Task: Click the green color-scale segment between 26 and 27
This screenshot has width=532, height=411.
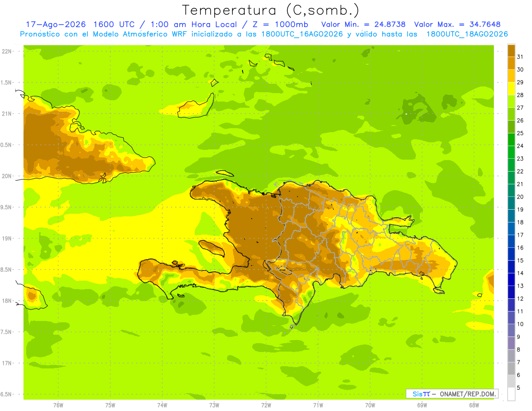Action: tap(511, 114)
